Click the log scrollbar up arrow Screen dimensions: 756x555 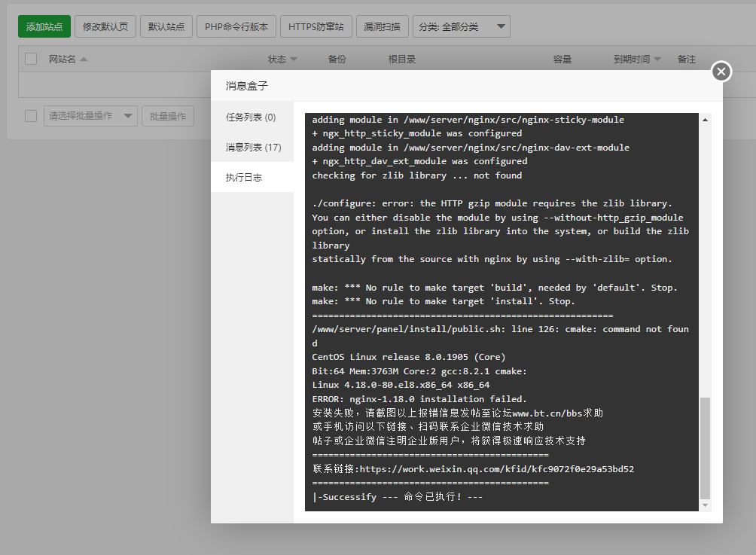pyautogui.click(x=705, y=120)
